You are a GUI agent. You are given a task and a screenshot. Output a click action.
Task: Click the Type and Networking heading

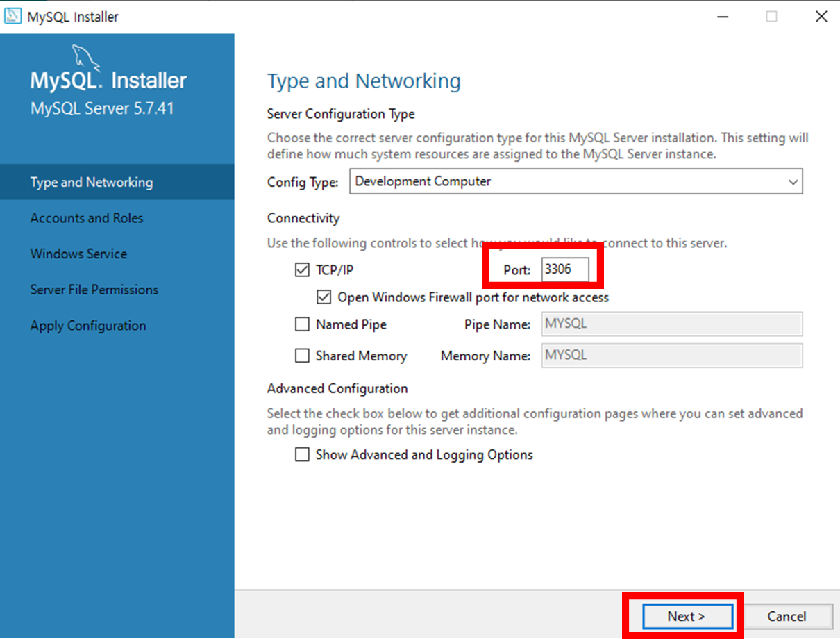tap(364, 81)
